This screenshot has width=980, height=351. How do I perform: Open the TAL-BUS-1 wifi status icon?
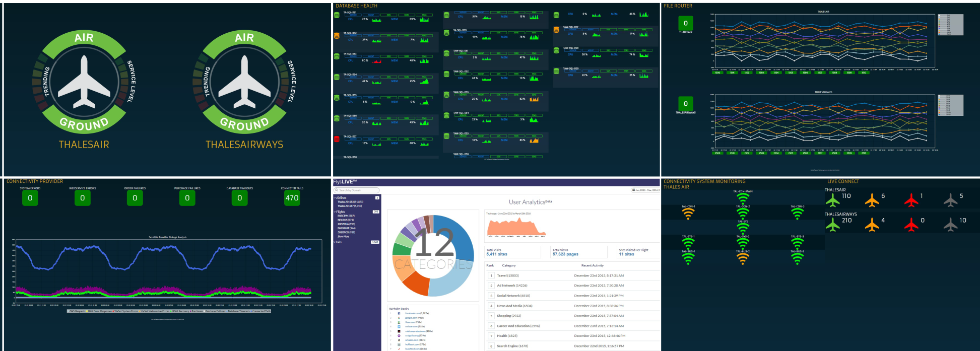[x=688, y=259]
